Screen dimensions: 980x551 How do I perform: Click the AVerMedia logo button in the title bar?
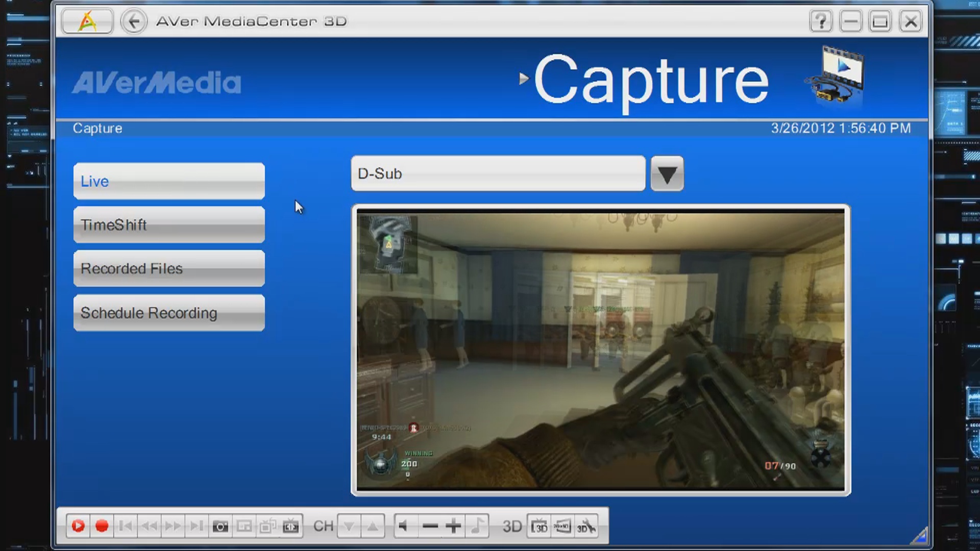tap(87, 21)
